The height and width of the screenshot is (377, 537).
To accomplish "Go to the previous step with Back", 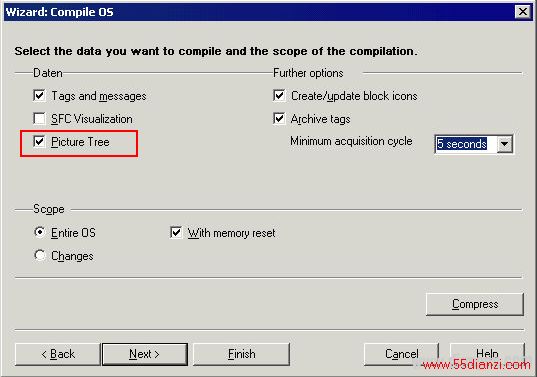I will (58, 354).
